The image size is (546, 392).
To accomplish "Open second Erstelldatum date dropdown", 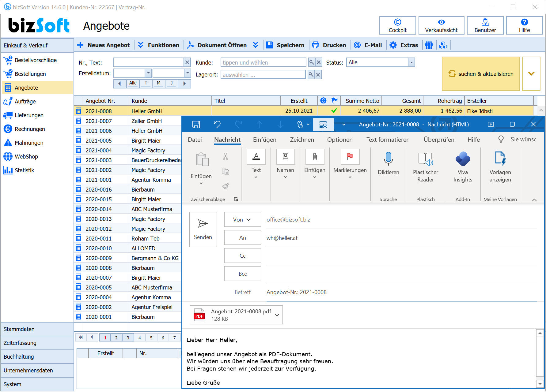I will [187, 73].
